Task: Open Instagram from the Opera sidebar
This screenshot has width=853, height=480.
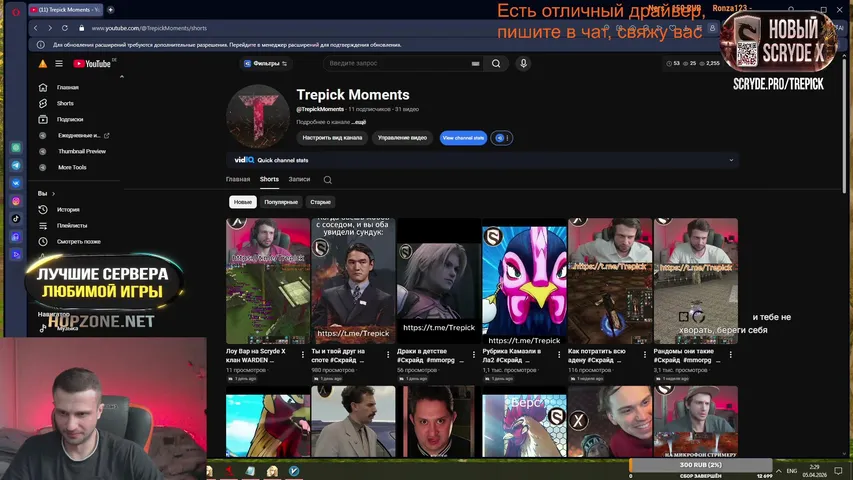Action: point(16,201)
